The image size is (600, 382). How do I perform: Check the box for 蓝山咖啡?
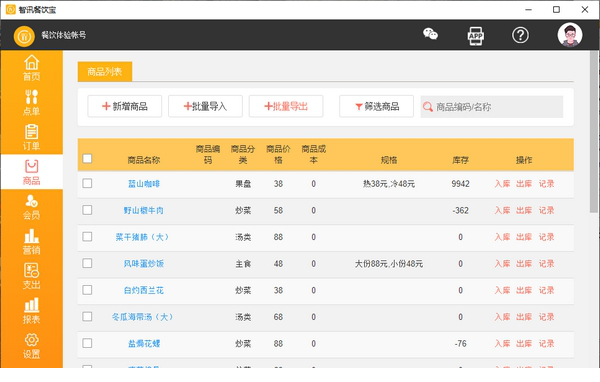coord(87,183)
